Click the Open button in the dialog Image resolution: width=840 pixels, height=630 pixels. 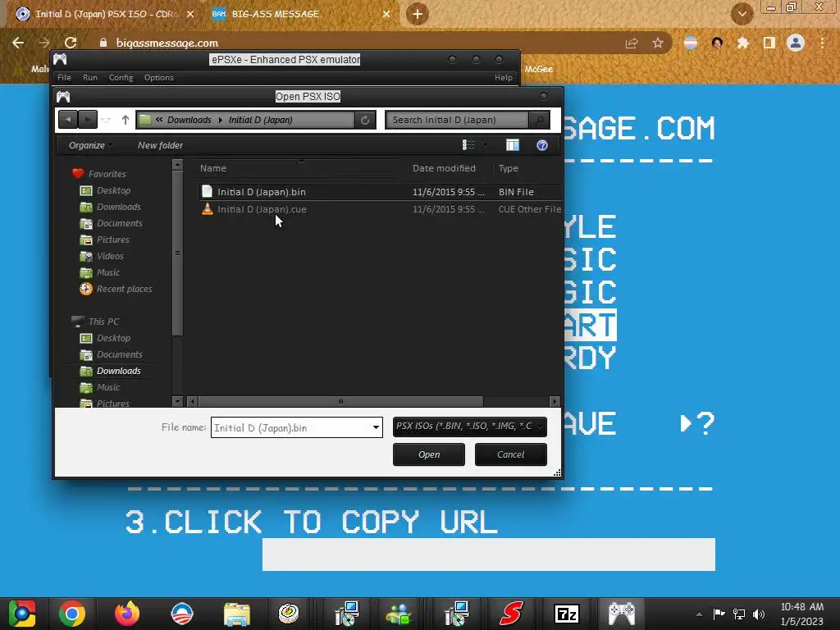tap(429, 454)
